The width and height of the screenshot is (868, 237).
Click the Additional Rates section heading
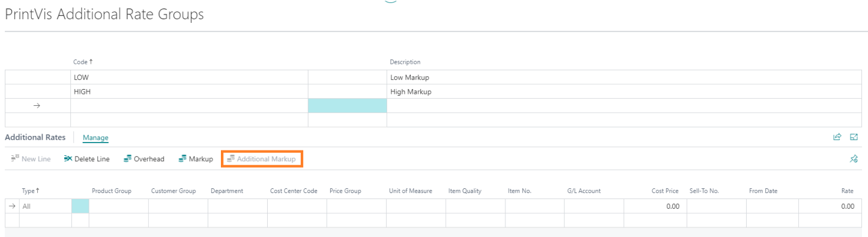pos(35,137)
